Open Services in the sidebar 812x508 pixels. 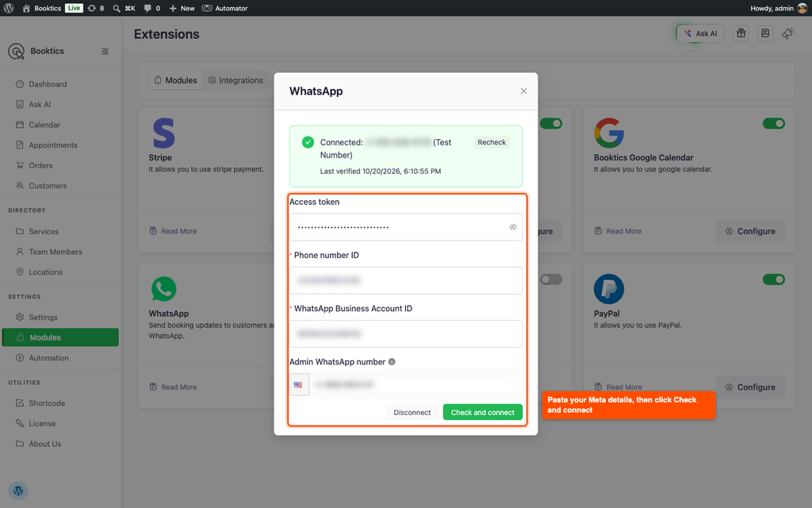(44, 231)
